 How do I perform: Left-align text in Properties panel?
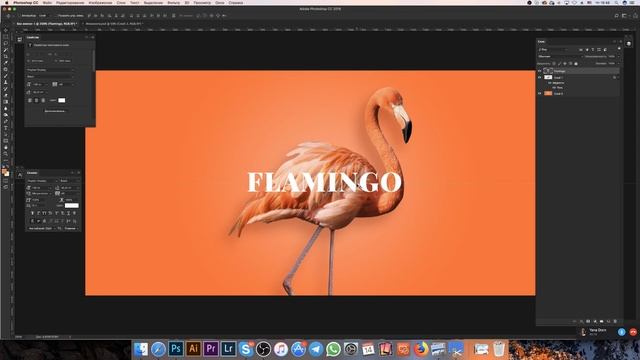[30, 100]
